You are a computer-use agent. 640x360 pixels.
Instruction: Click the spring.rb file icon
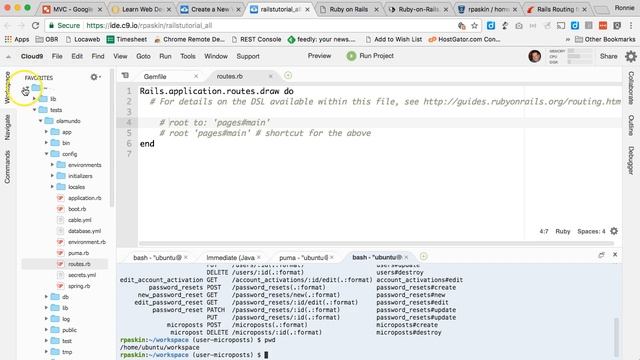60,286
